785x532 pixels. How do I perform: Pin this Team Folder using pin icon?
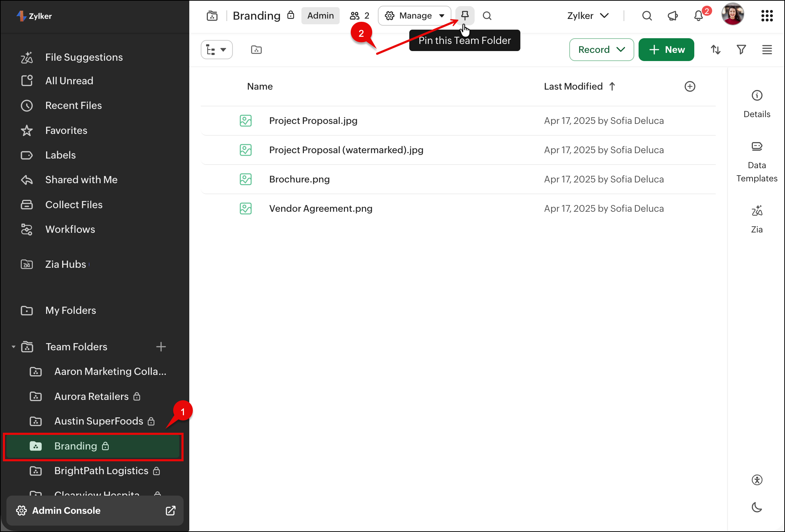pyautogui.click(x=465, y=15)
